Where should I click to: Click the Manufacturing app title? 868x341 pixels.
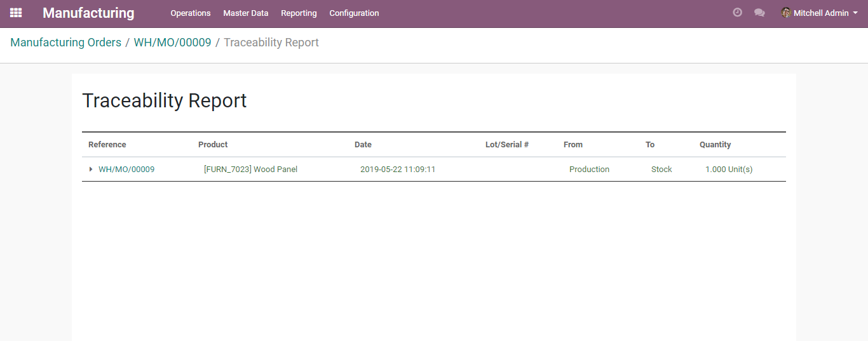pyautogui.click(x=88, y=13)
